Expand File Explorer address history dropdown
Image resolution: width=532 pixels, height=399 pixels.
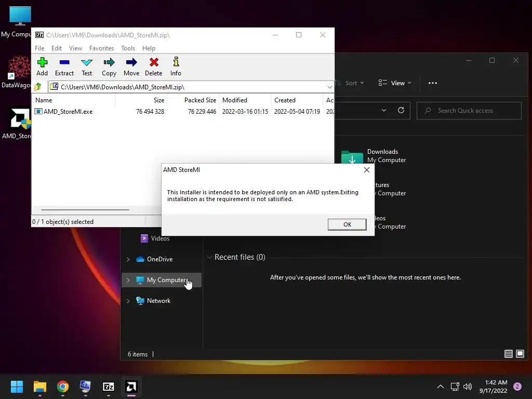pos(384,110)
